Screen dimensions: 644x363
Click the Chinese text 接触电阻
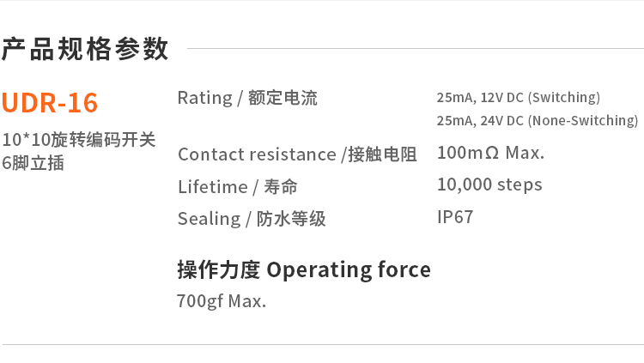coord(382,154)
